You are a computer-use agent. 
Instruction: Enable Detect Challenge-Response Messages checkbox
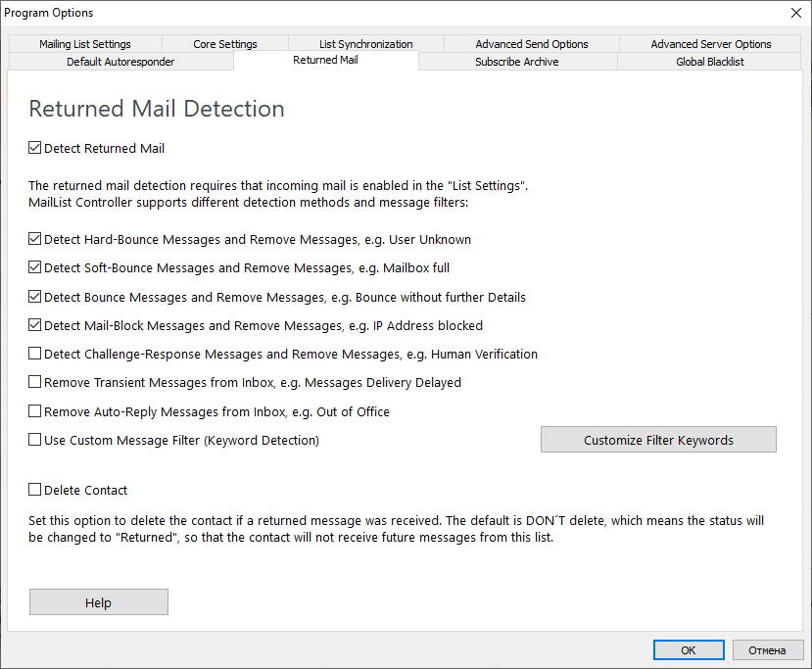point(35,354)
